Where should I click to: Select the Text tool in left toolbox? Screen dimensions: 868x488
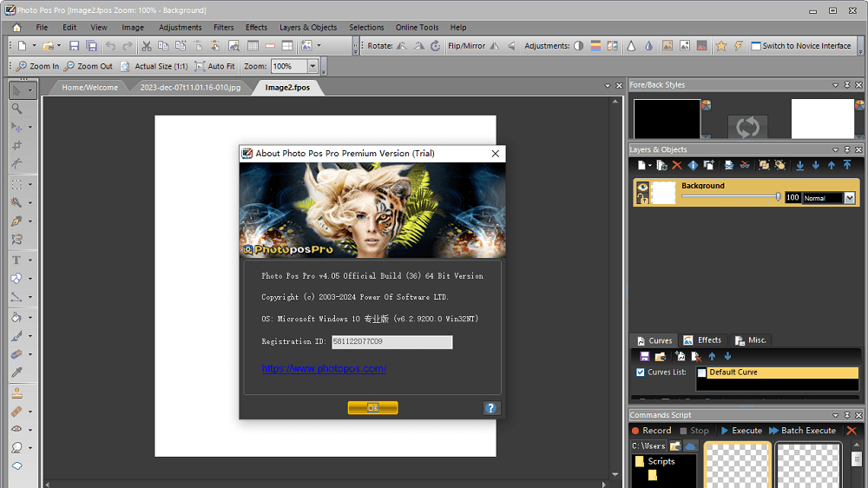click(x=16, y=260)
